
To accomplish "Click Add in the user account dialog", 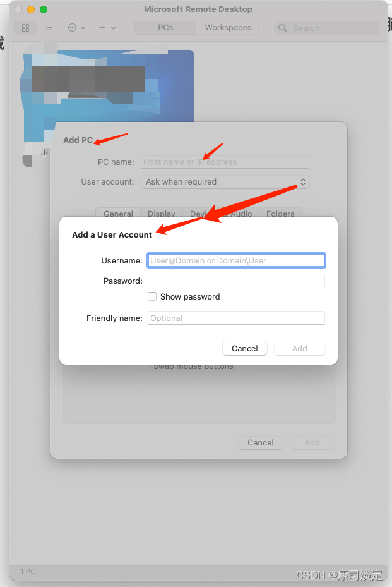I will (300, 349).
